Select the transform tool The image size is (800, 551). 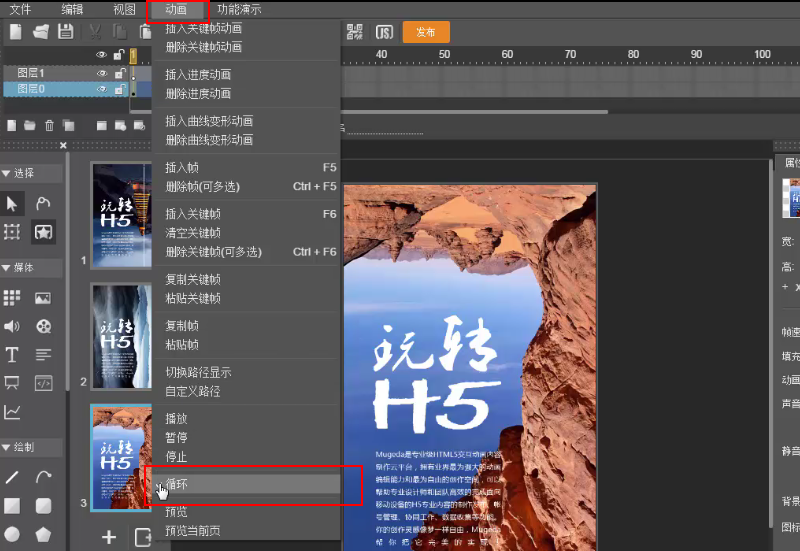coord(12,232)
